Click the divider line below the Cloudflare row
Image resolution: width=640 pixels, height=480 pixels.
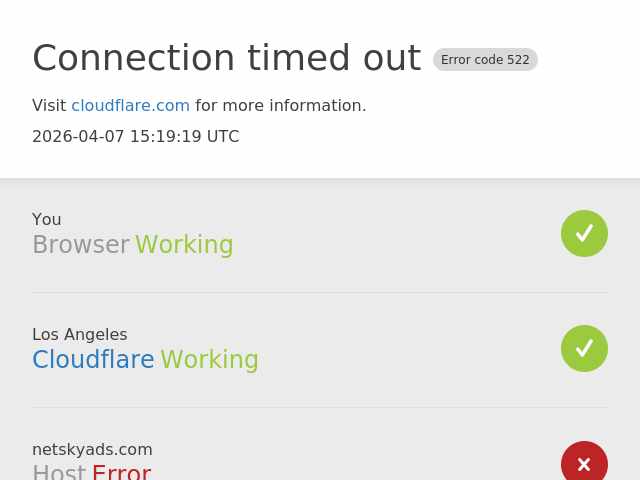tap(320, 407)
